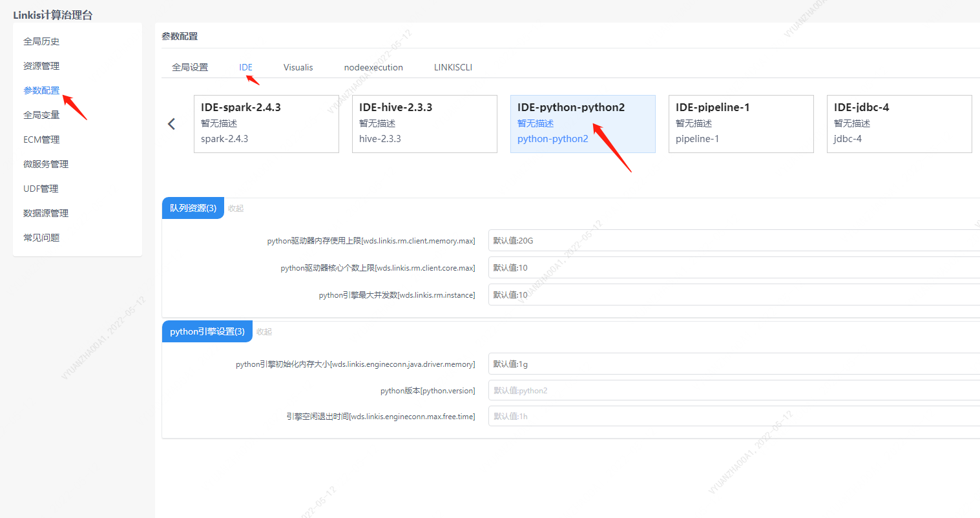This screenshot has width=980, height=518.
Task: Open 资源管理 in the sidebar
Action: point(41,65)
